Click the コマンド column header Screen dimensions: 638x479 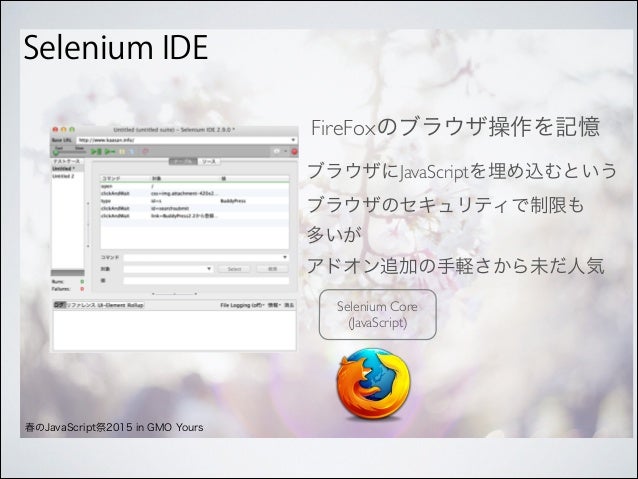pyautogui.click(x=125, y=179)
